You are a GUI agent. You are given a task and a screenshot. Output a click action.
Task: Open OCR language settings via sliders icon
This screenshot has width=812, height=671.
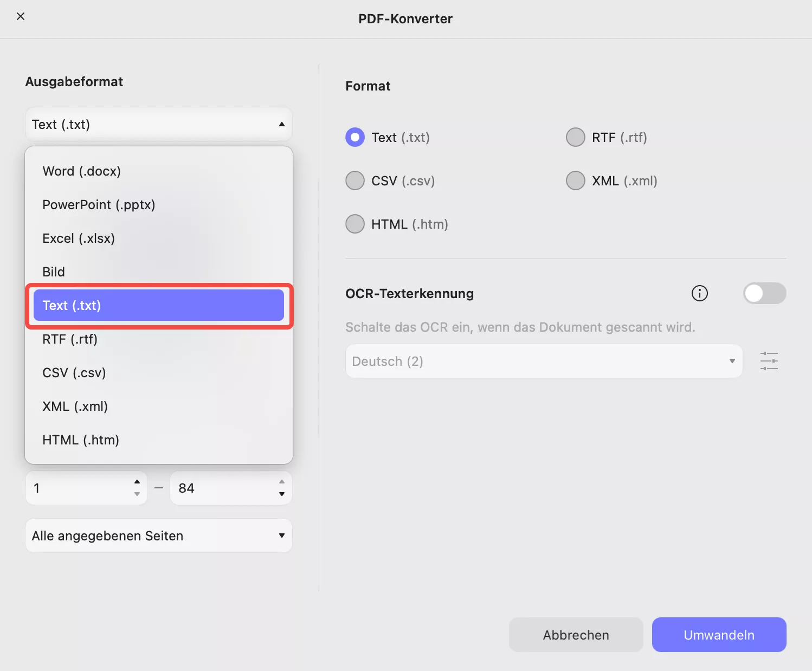click(x=769, y=361)
